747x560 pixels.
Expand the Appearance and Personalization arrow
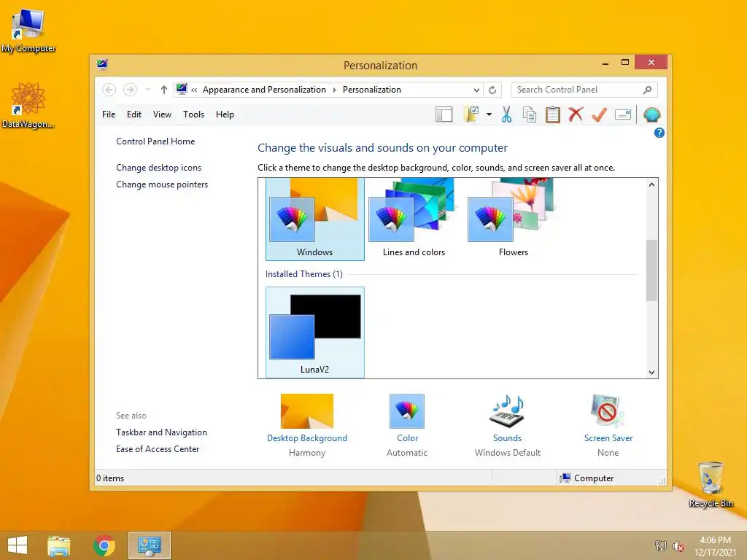point(334,90)
